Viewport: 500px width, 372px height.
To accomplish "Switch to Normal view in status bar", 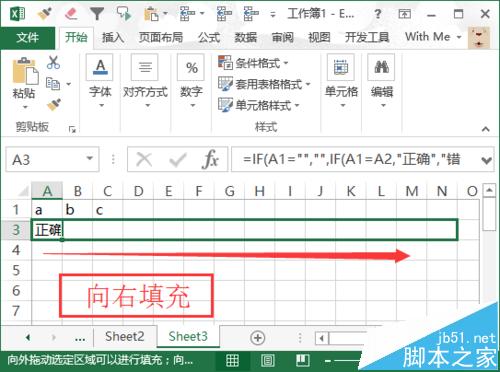I will tap(232, 361).
